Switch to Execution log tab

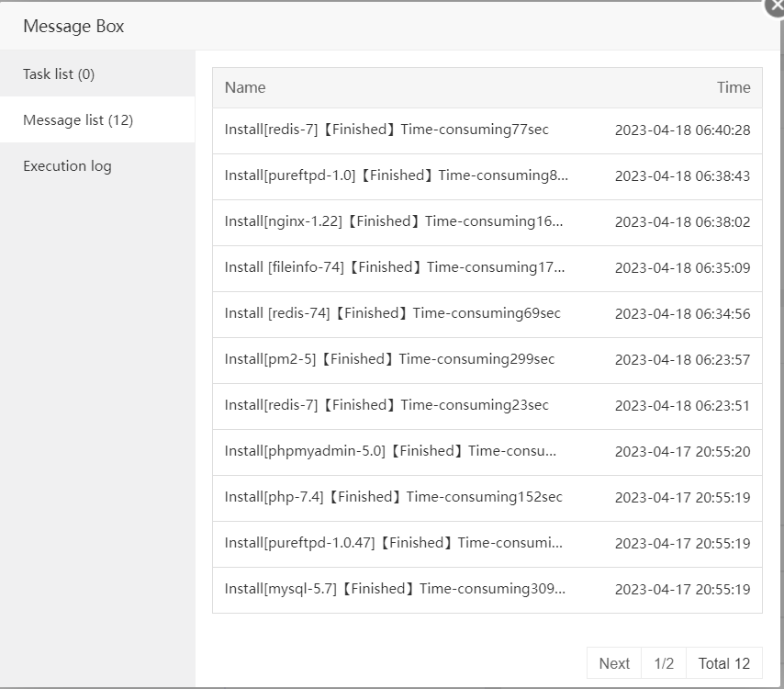(x=67, y=166)
